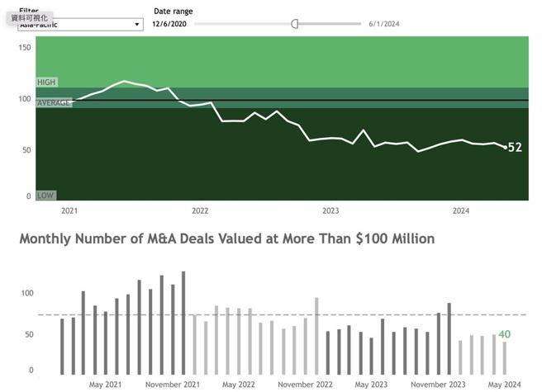The image size is (542, 392).
Task: Click the 52 end value on line chart
Action: coord(515,148)
